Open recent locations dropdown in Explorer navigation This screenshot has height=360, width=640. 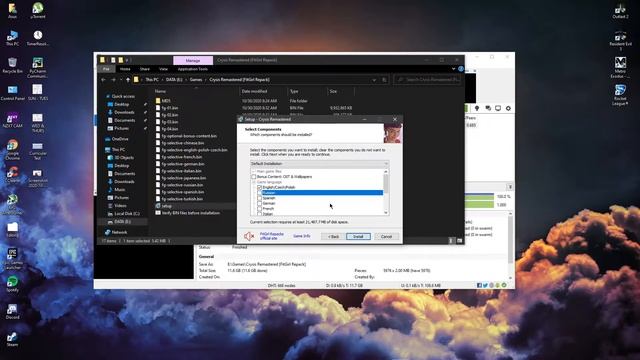click(x=121, y=80)
